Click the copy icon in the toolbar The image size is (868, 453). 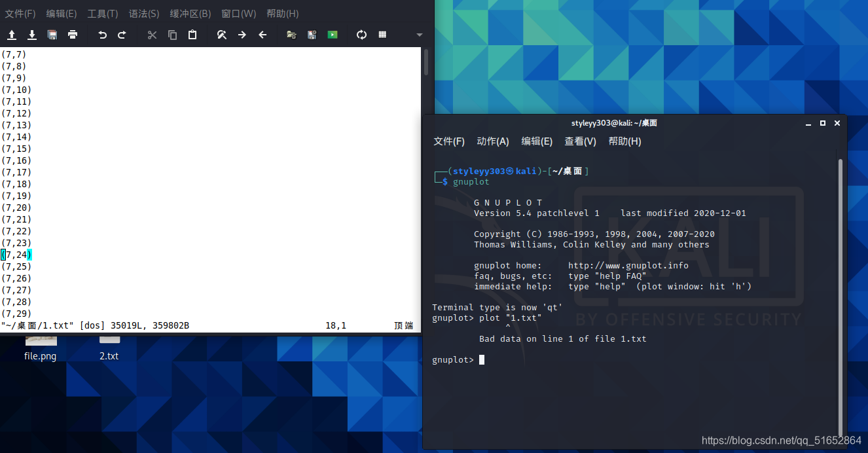pos(172,35)
